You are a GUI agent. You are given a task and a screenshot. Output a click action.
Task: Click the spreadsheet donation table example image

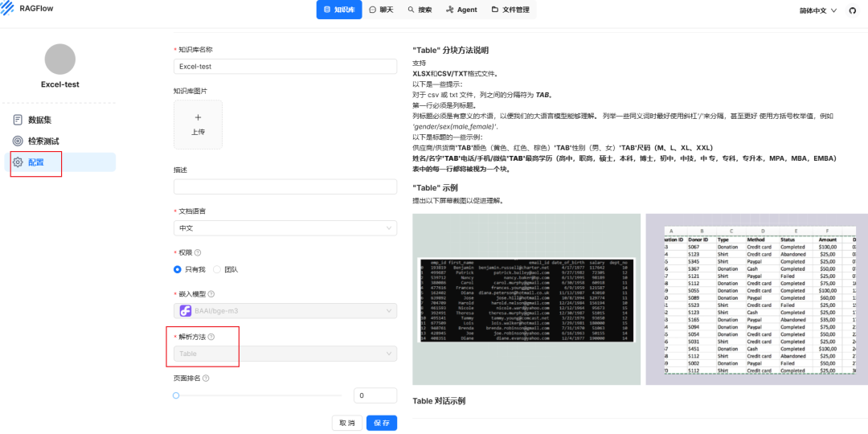pos(757,300)
